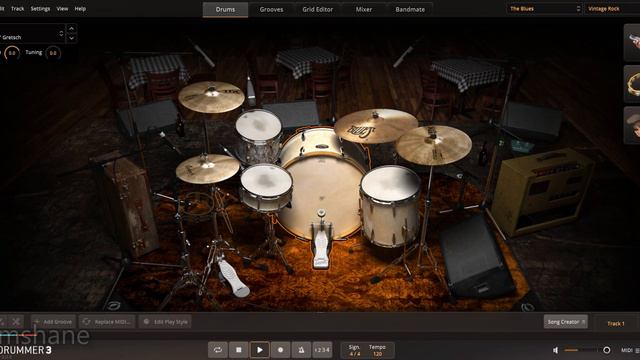The height and width of the screenshot is (360, 640).
Task: Click the scissors cut icon in song track toolbar
Action: click(16, 322)
